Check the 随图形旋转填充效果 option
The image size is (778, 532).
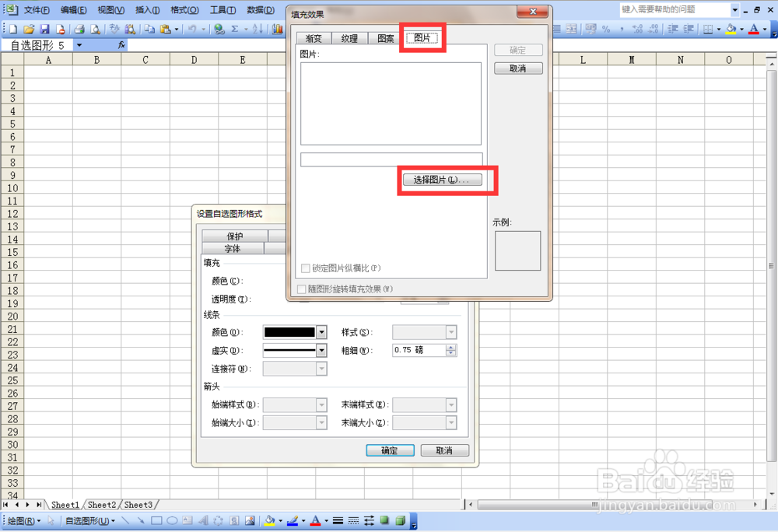[x=301, y=289]
